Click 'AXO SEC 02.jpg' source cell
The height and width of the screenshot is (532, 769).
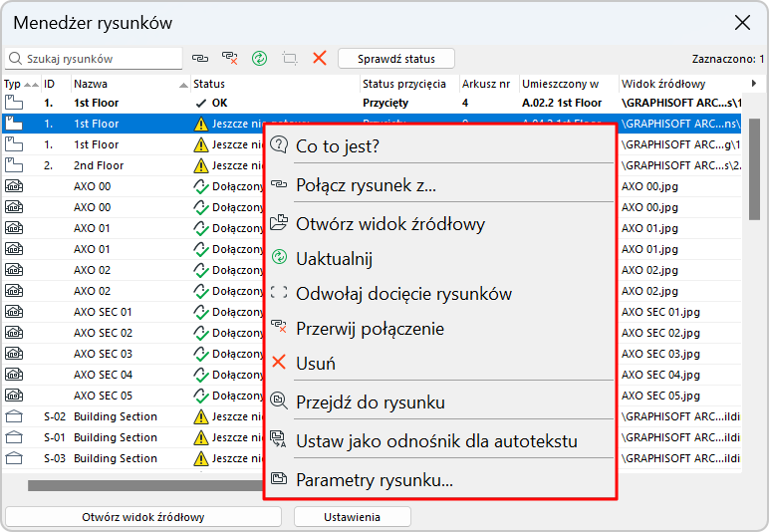point(660,333)
